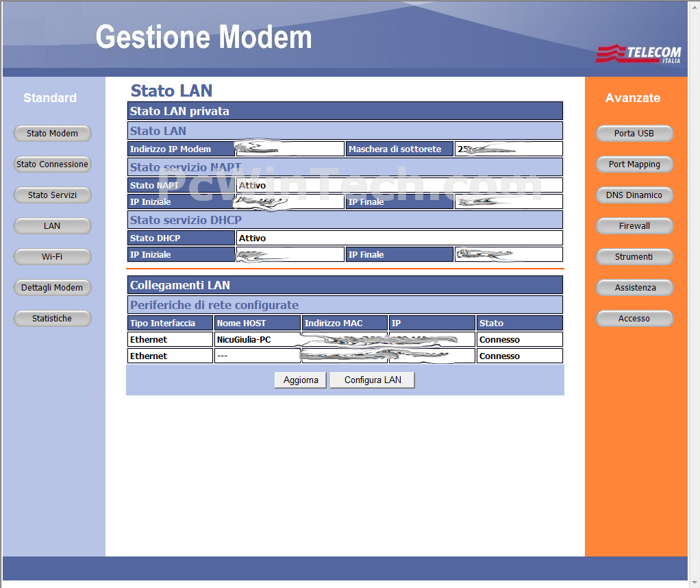Click Connesso status in NicuGiulia-PC row

520,340
